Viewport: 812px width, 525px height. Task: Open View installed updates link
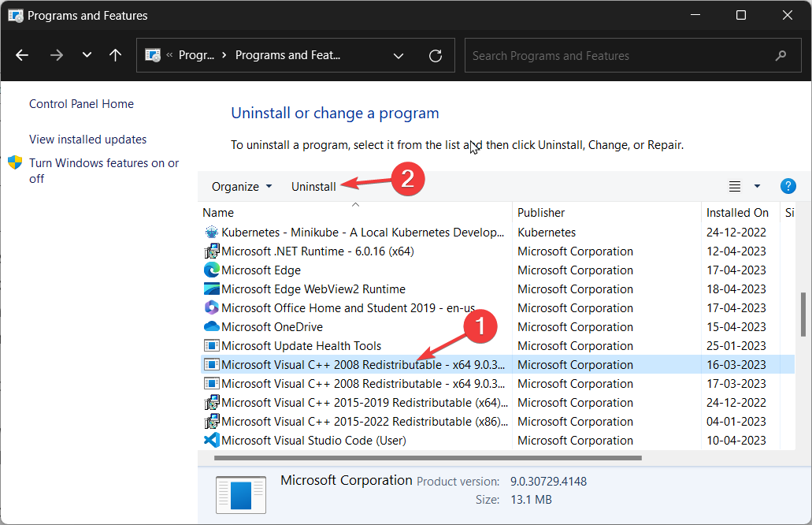[87, 140]
